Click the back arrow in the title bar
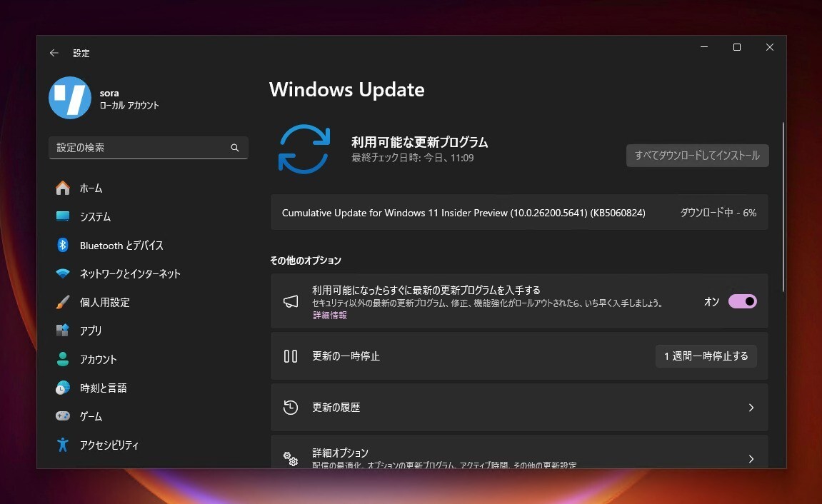This screenshot has height=504, width=822. coord(54,53)
